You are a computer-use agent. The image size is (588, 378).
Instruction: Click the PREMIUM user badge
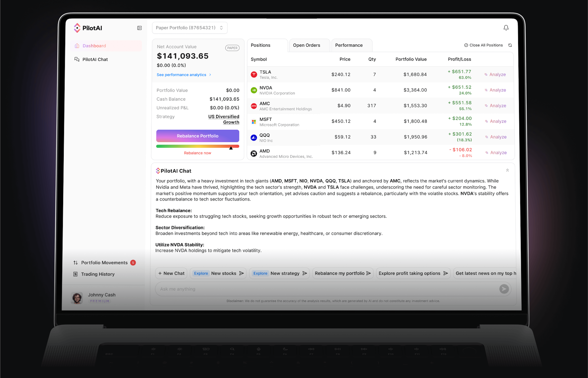click(99, 301)
